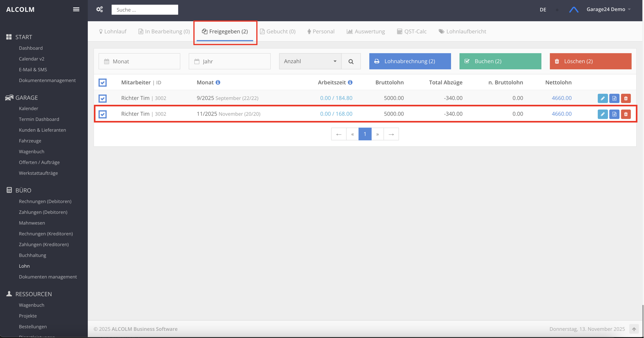The width and height of the screenshot is (644, 338).
Task: Click the green Buchen (2) button
Action: point(500,61)
